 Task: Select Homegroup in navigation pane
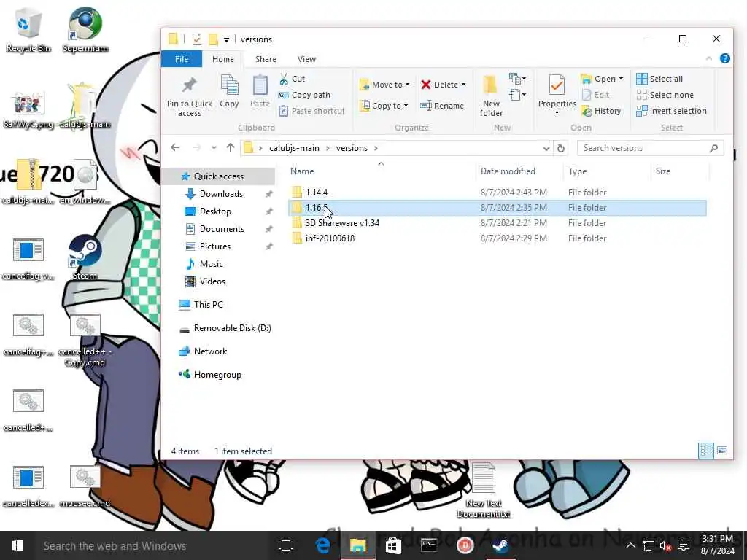[217, 375]
